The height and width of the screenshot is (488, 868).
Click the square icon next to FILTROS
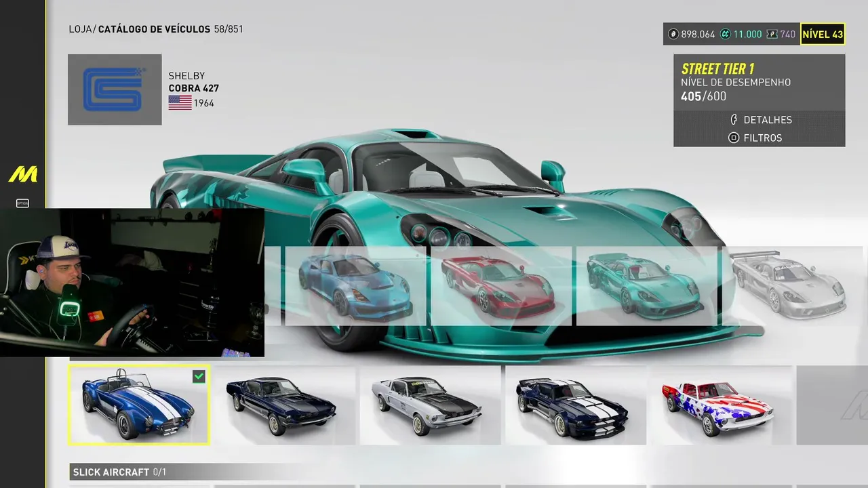733,138
